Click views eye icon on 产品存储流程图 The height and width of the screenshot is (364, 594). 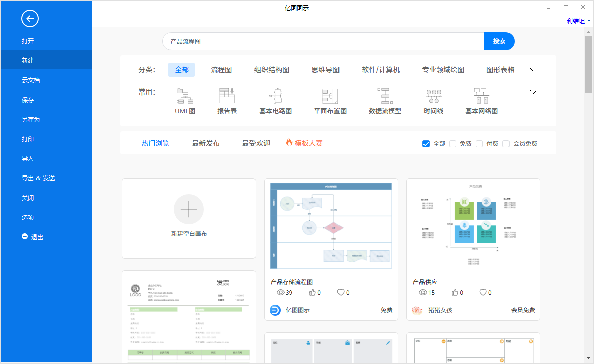[x=280, y=293]
